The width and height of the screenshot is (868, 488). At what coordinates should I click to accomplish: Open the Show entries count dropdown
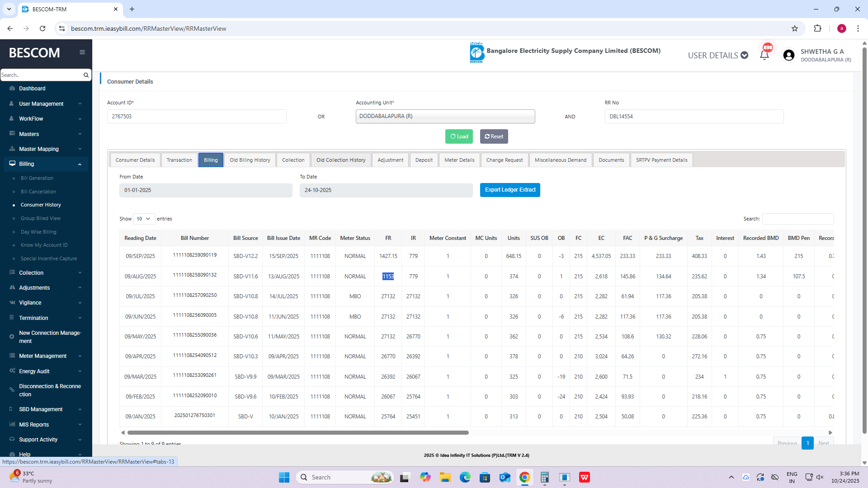point(144,219)
